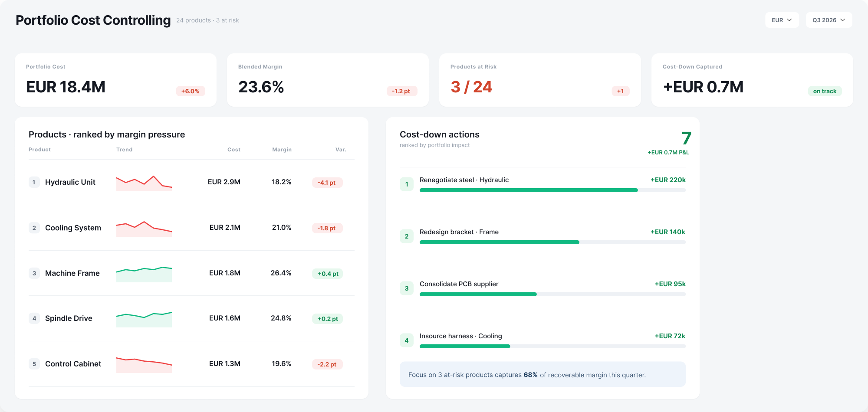Image resolution: width=868 pixels, height=412 pixels.
Task: Sort by the Var. column header
Action: [x=341, y=150]
